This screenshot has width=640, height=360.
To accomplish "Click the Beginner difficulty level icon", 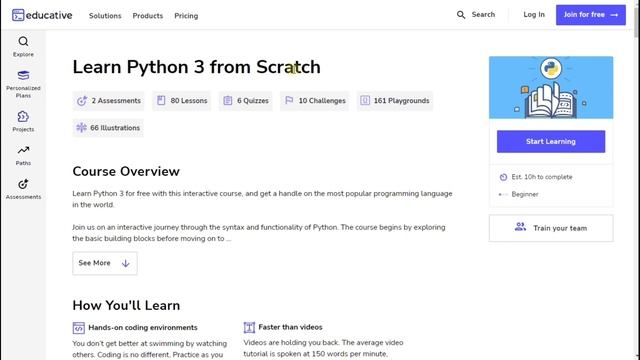I will pos(503,195).
